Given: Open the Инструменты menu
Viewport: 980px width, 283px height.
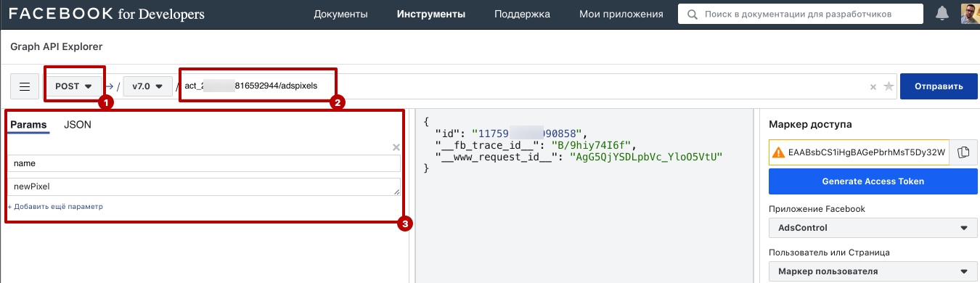Looking at the screenshot, I should pyautogui.click(x=431, y=14).
